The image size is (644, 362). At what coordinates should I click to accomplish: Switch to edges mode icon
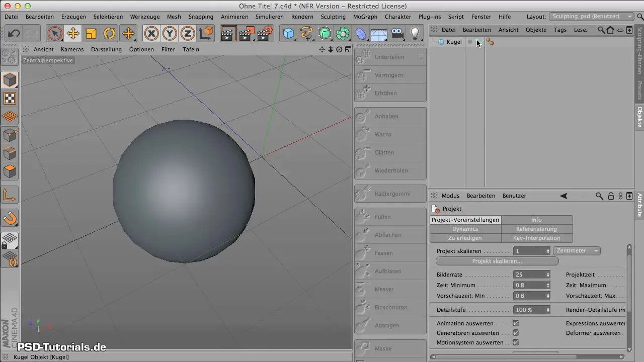10,153
